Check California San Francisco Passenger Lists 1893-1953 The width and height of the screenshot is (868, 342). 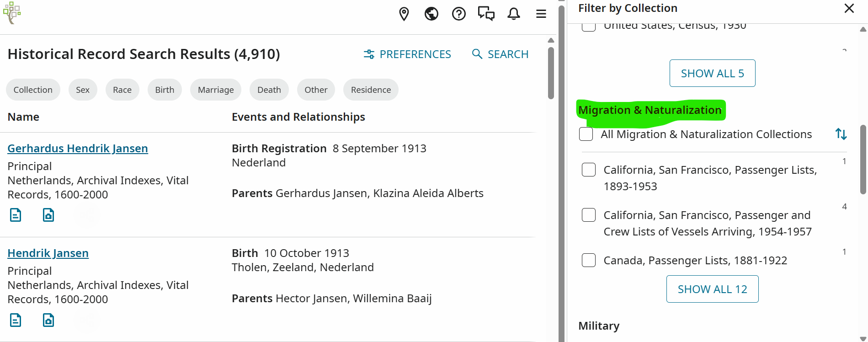(589, 170)
